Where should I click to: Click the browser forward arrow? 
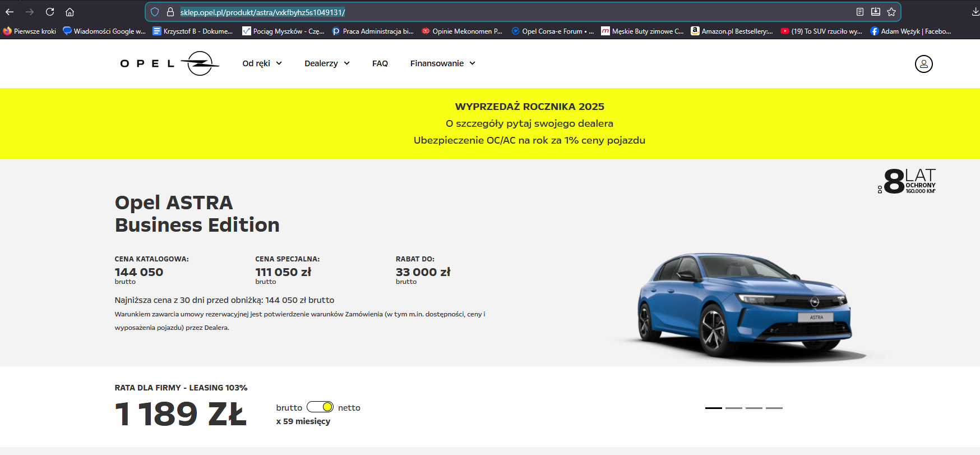click(30, 12)
